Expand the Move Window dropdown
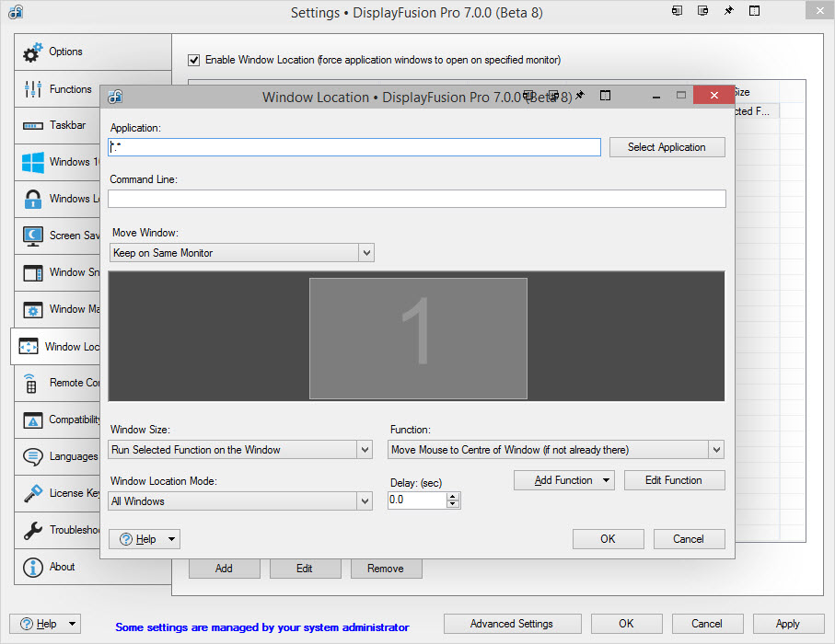Screen dimensions: 835x644 [x=366, y=253]
